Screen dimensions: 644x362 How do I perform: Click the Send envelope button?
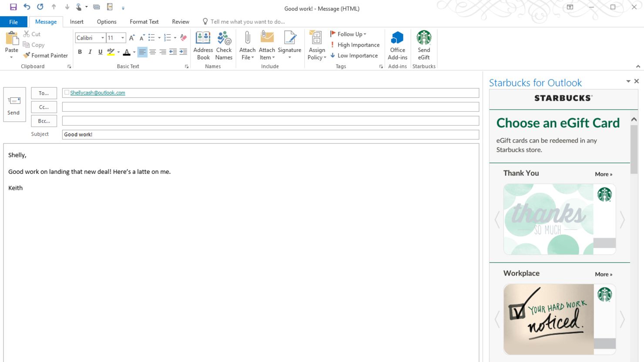[14, 105]
